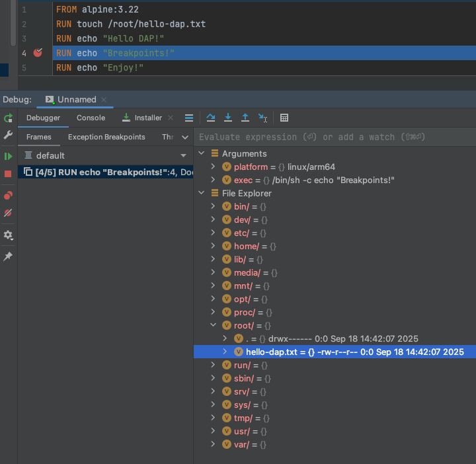Image resolution: width=476 pixels, height=464 pixels.
Task: Expand the etc/ directory
Action: tap(213, 233)
